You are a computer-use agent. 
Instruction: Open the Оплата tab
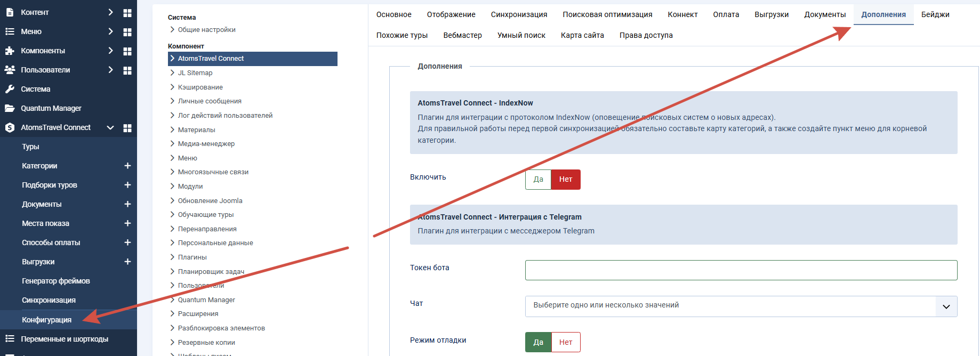click(726, 14)
